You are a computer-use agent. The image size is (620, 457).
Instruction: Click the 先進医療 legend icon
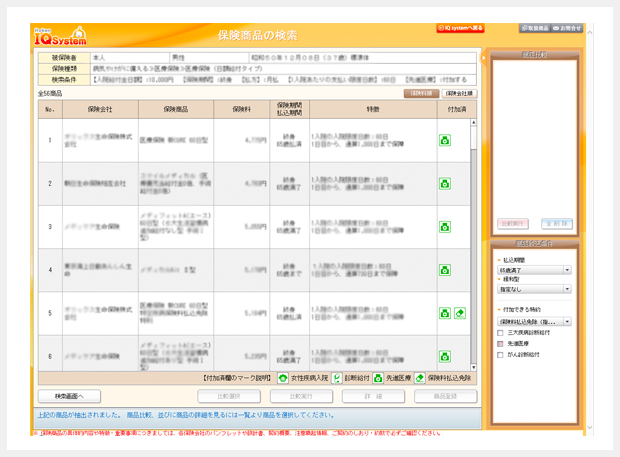coord(378,379)
